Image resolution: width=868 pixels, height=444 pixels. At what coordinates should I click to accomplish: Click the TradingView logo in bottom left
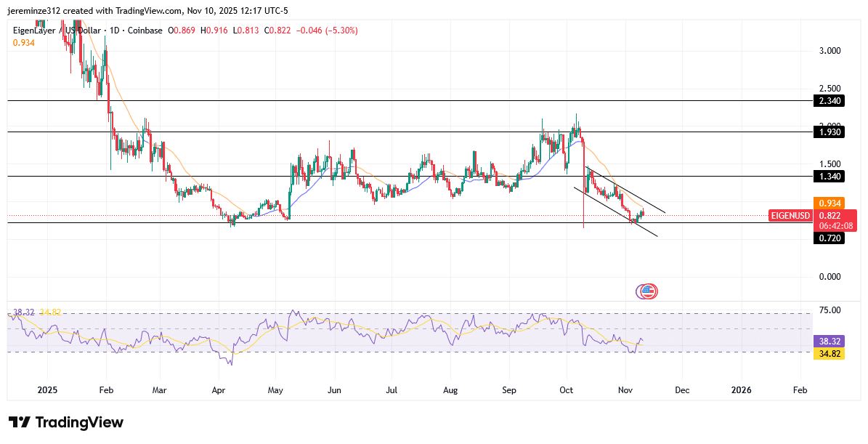[x=64, y=422]
